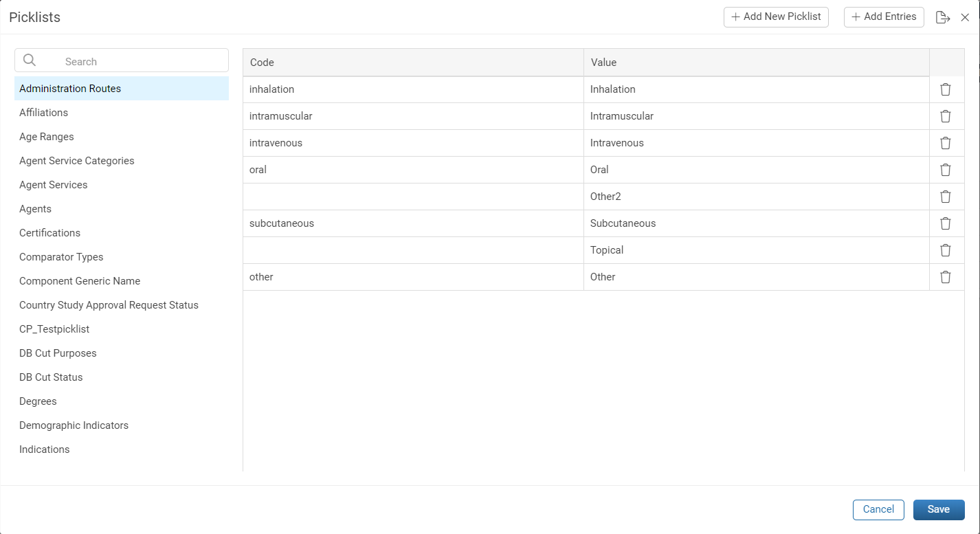This screenshot has width=980, height=534.
Task: Save the picklist changes
Action: (939, 509)
